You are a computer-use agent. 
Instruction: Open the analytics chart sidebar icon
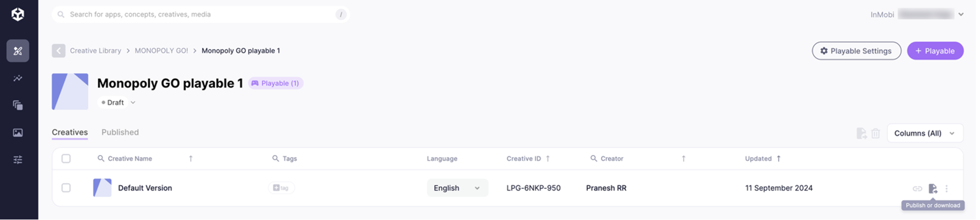pyautogui.click(x=18, y=78)
